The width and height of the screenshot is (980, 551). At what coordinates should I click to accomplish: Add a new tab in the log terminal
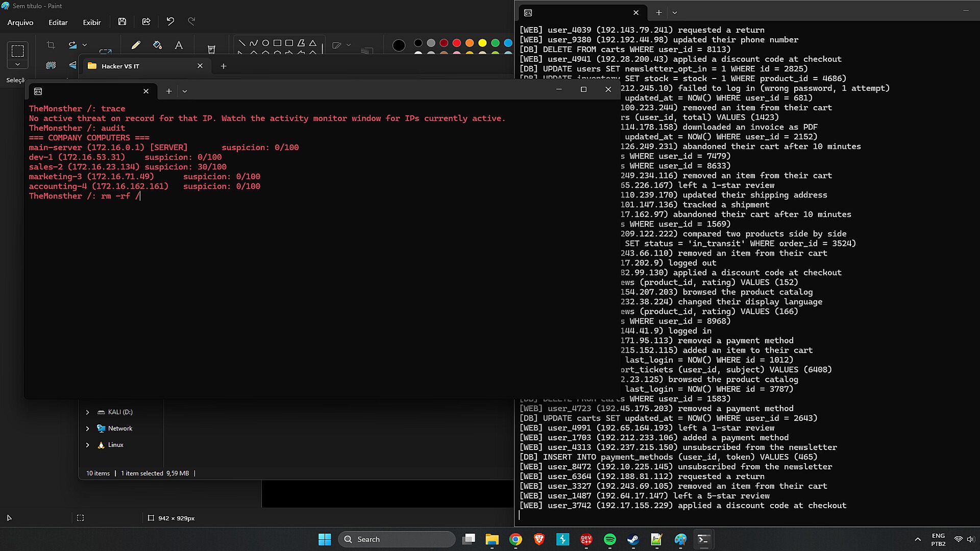659,12
